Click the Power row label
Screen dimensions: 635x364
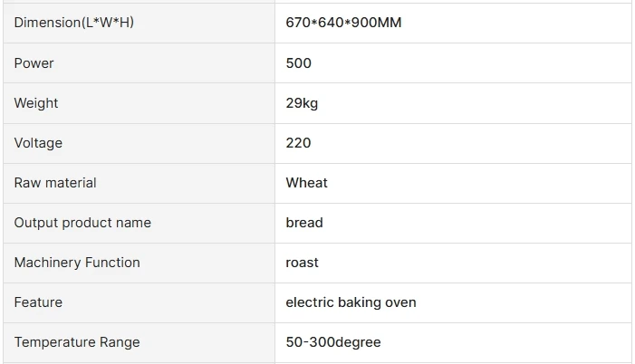[34, 63]
